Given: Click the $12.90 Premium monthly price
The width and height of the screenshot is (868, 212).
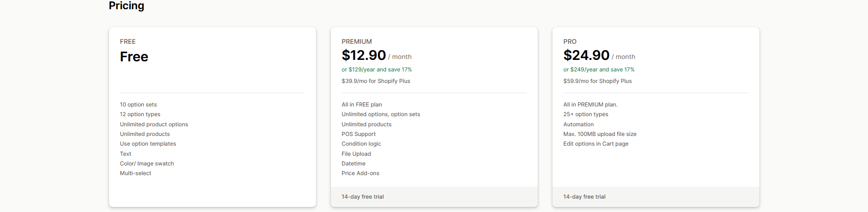Looking at the screenshot, I should (x=364, y=55).
